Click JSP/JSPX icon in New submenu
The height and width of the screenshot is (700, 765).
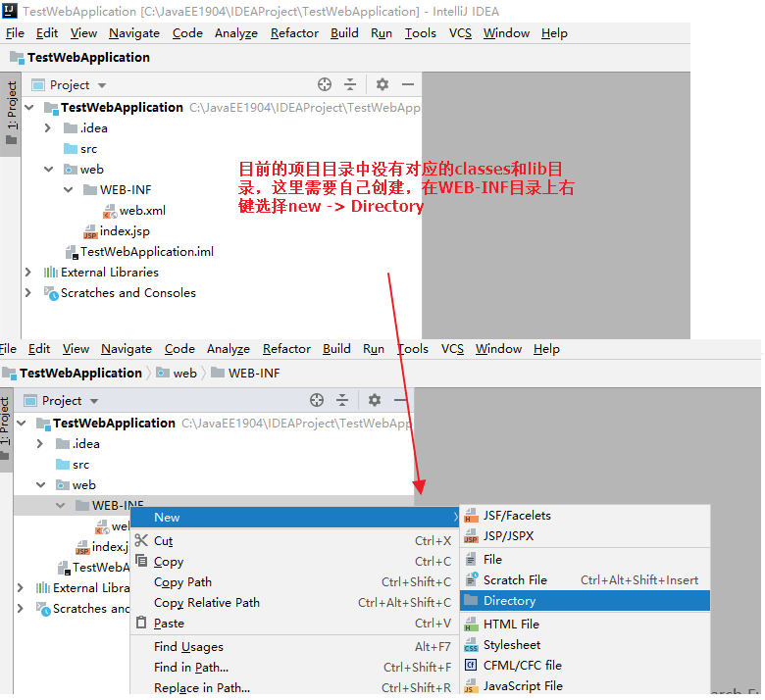(x=472, y=536)
